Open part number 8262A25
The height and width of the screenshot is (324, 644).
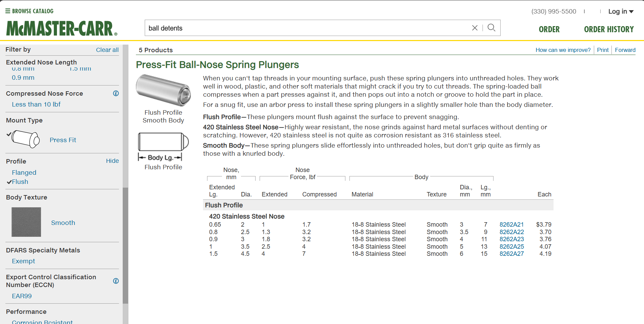(511, 247)
